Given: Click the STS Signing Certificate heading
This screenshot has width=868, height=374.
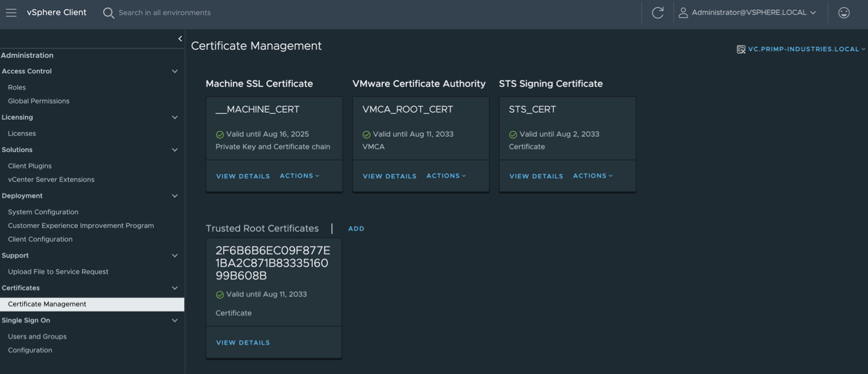Looking at the screenshot, I should [x=551, y=84].
